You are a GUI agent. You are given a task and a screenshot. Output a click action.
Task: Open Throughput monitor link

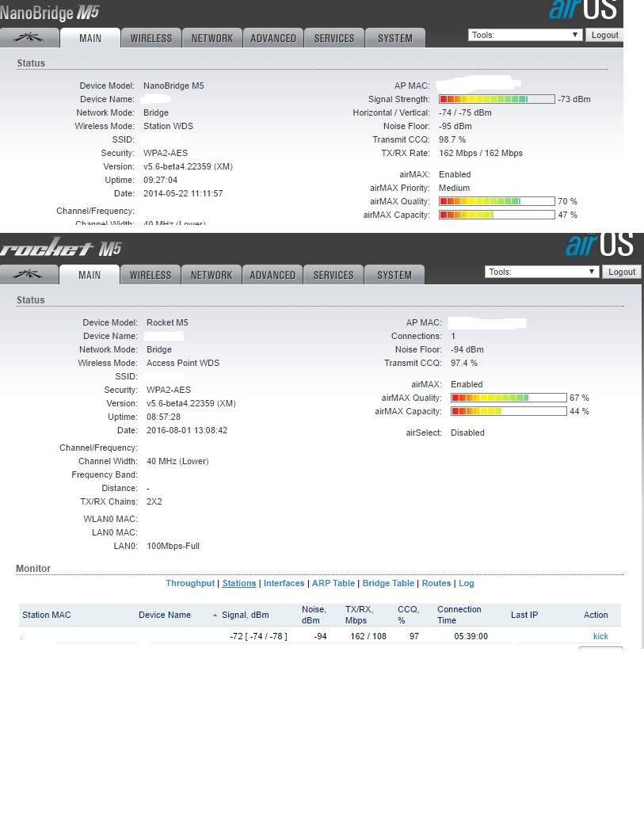pyautogui.click(x=190, y=583)
